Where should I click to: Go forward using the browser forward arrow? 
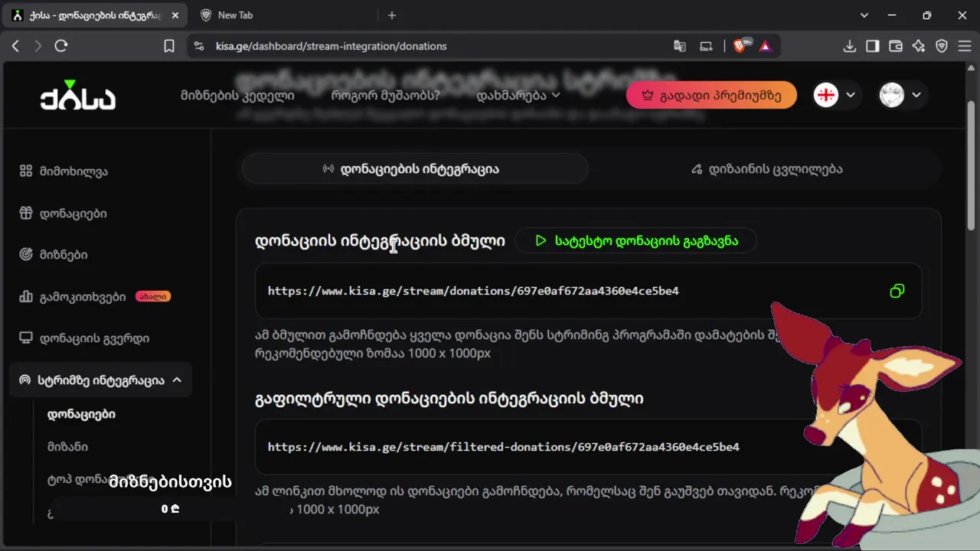click(38, 46)
